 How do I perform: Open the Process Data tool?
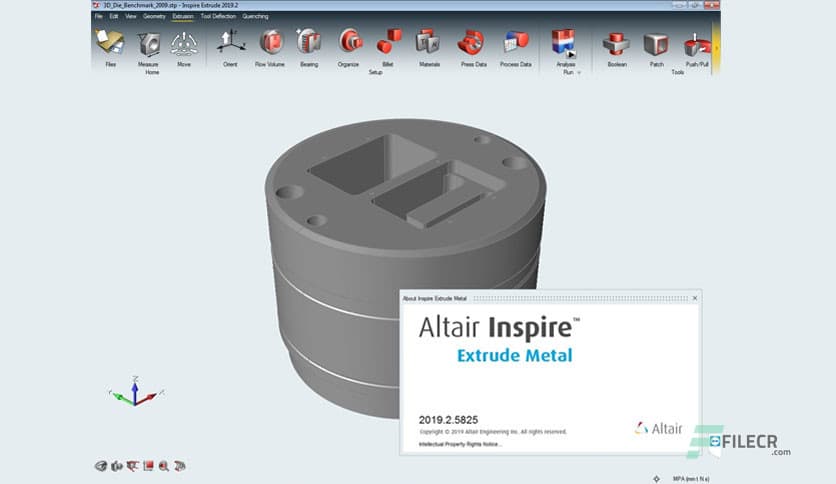pos(516,43)
